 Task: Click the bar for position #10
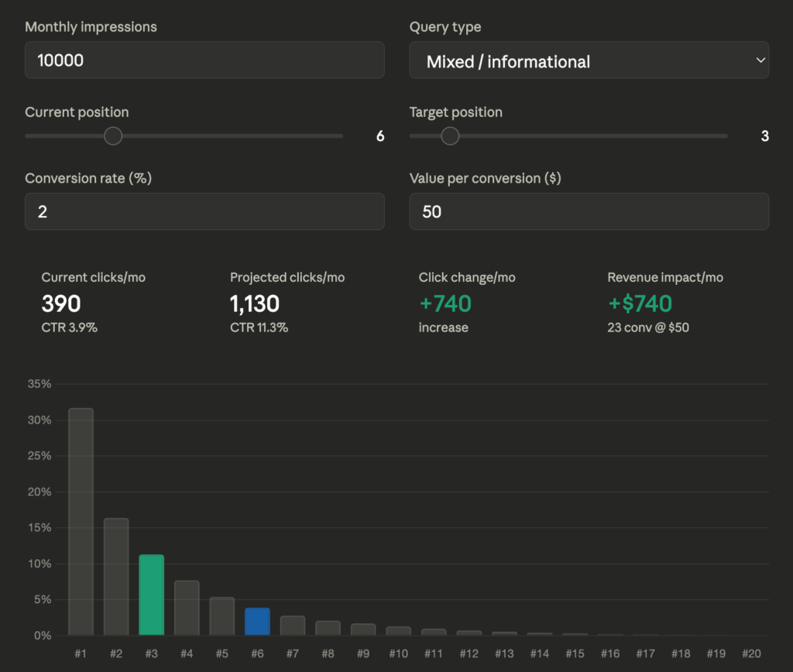click(x=399, y=631)
